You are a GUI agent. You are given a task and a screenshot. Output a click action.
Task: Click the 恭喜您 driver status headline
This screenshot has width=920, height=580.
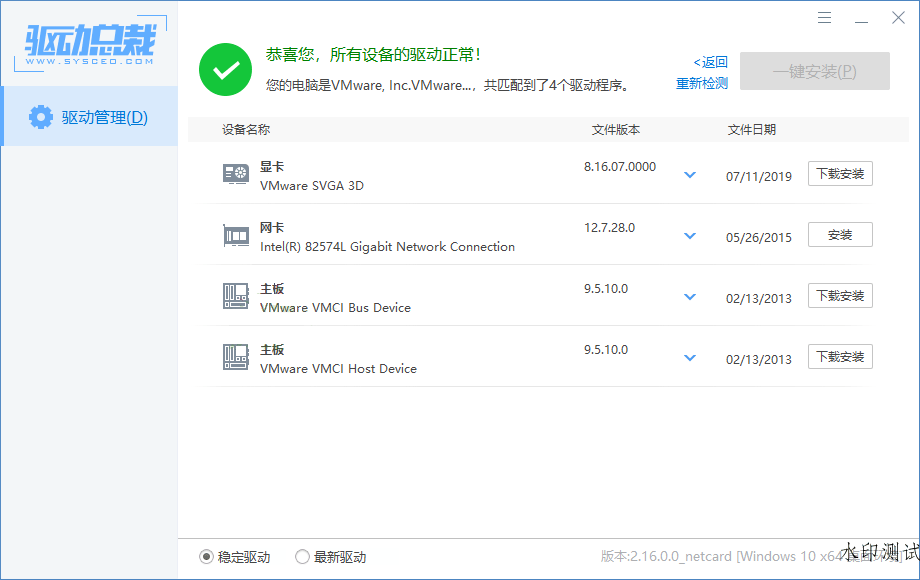coord(373,55)
